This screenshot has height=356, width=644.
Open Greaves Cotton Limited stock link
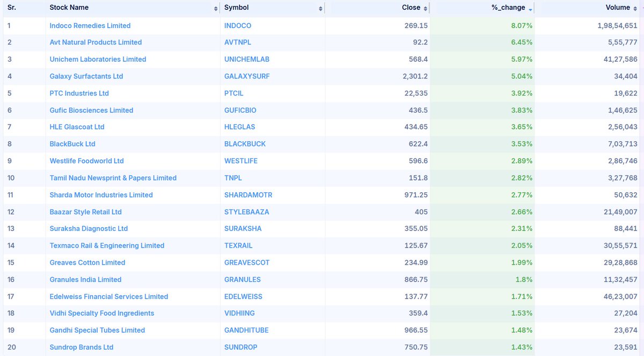(87, 263)
